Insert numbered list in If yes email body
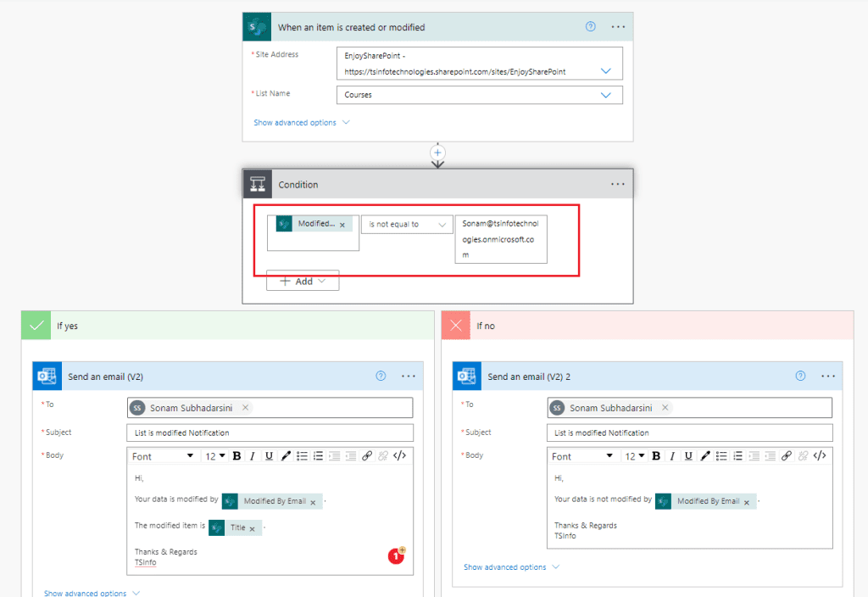This screenshot has height=597, width=868. point(319,455)
